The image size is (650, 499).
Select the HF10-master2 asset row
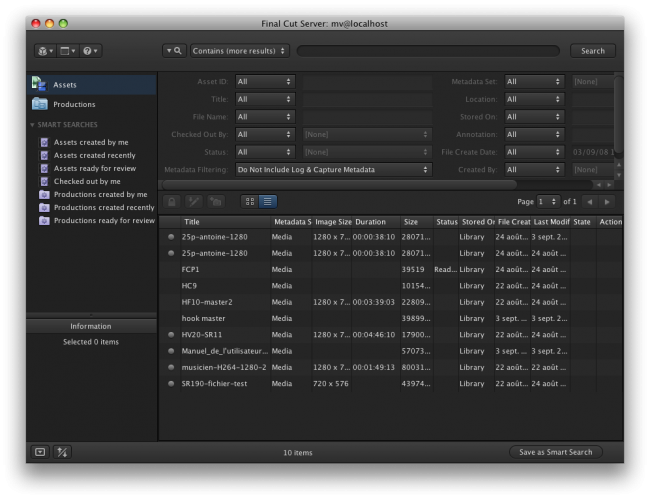pyautogui.click(x=390, y=302)
